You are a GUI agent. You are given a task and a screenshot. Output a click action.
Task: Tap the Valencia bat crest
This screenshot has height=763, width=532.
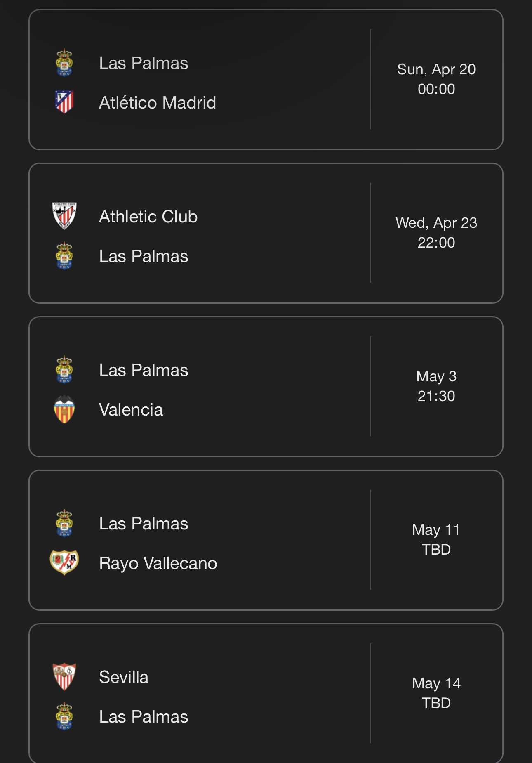(64, 409)
